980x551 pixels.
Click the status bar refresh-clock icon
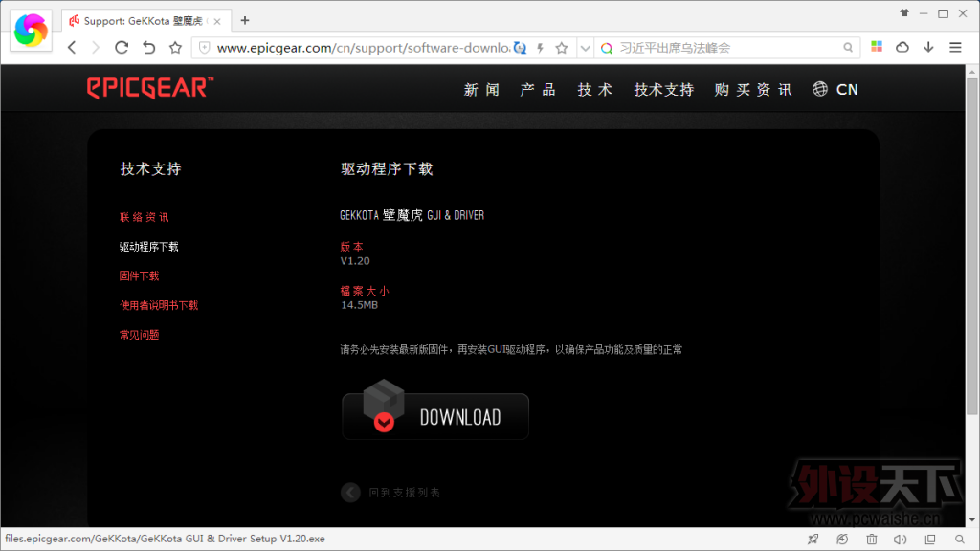pos(842,539)
